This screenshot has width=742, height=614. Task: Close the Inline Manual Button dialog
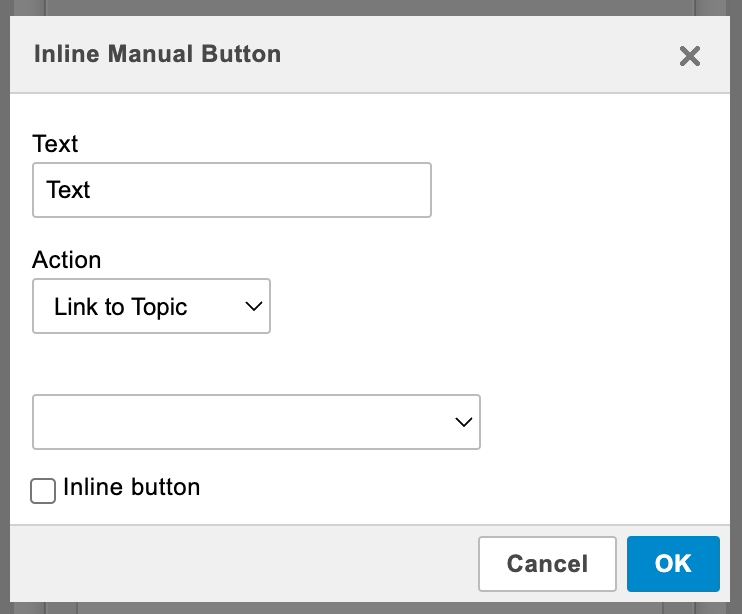pyautogui.click(x=689, y=56)
